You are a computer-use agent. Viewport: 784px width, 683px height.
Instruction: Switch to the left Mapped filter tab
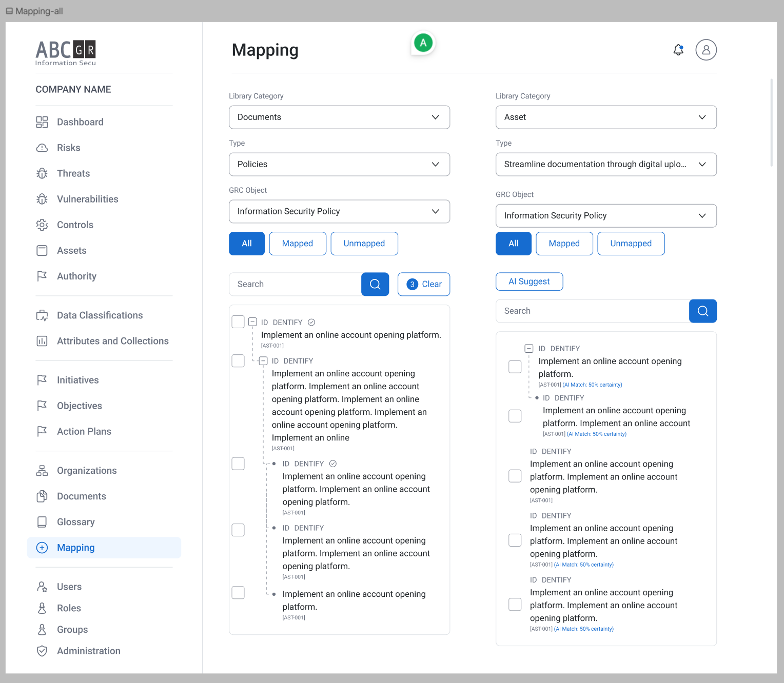pos(297,244)
